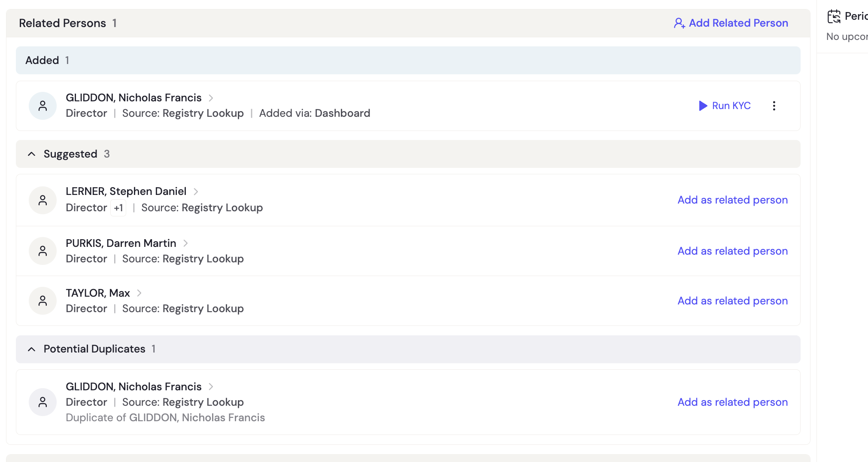The height and width of the screenshot is (462, 868).
Task: Click avatar icon for LERNER, Stephen Daniel
Action: (42, 200)
